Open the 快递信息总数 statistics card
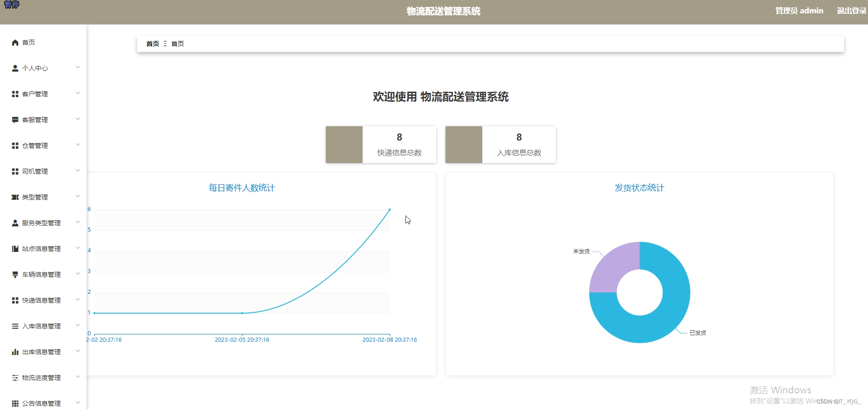 (381, 145)
